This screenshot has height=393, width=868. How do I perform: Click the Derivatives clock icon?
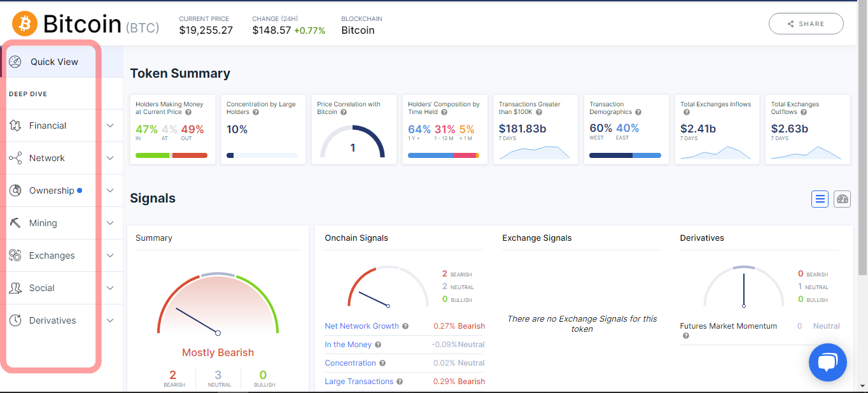16,320
